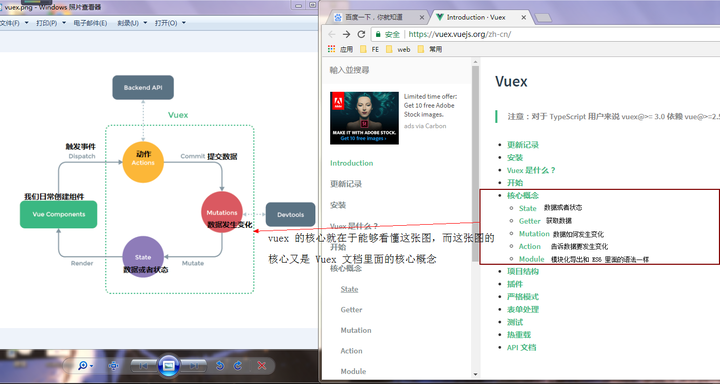Viewport: 720px width, 384px height.
Task: Open the API 文档 link
Action: point(521,347)
